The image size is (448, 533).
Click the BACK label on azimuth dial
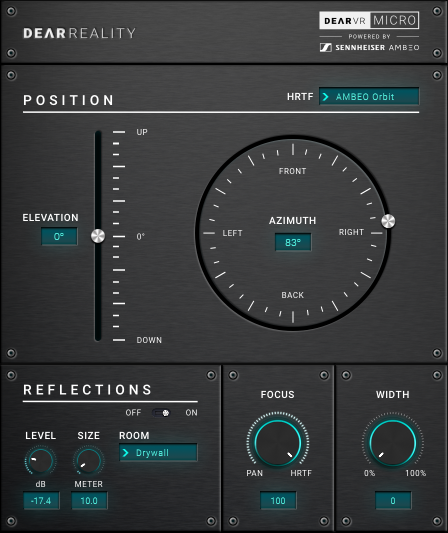pos(293,295)
